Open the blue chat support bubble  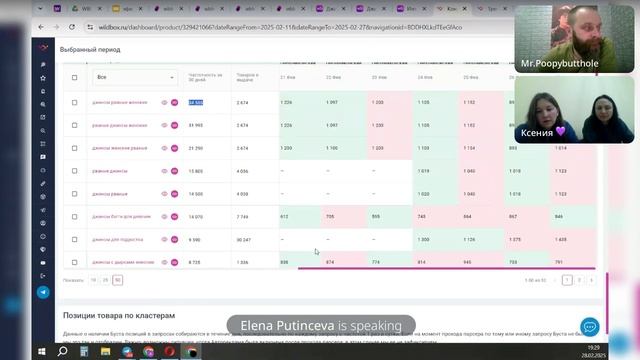click(x=590, y=327)
